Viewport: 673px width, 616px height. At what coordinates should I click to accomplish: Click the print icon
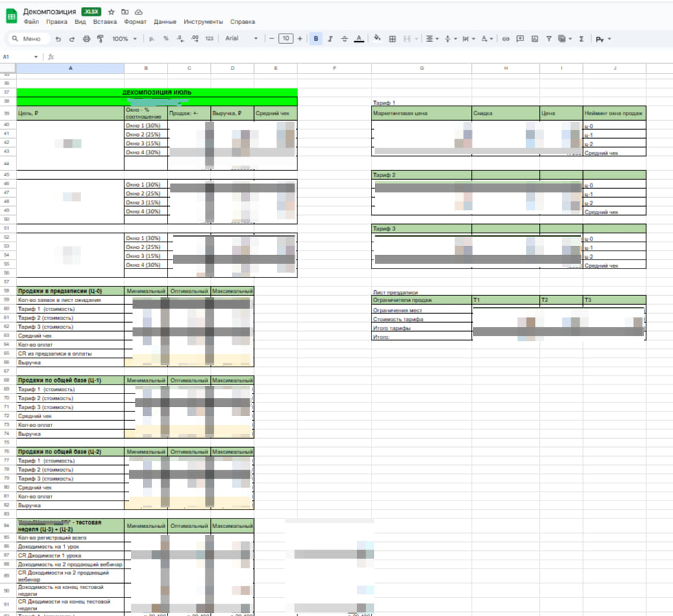[x=86, y=39]
